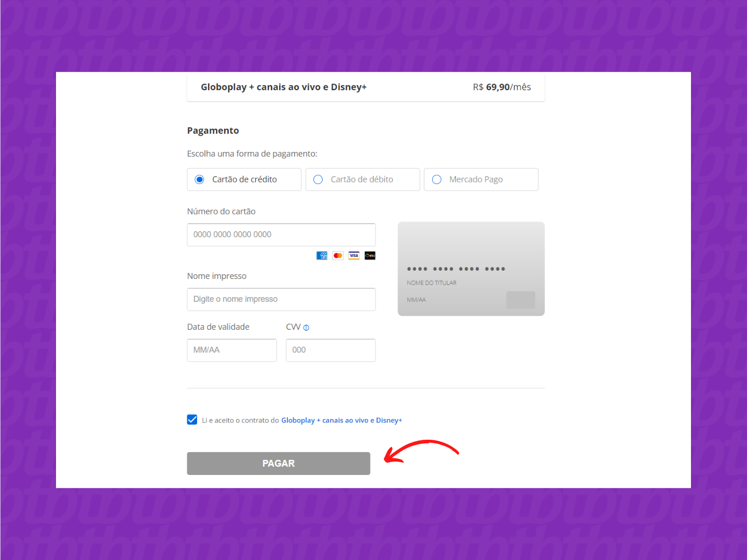Click the Visa card icon
Screen dimensions: 747x560
coord(354,256)
